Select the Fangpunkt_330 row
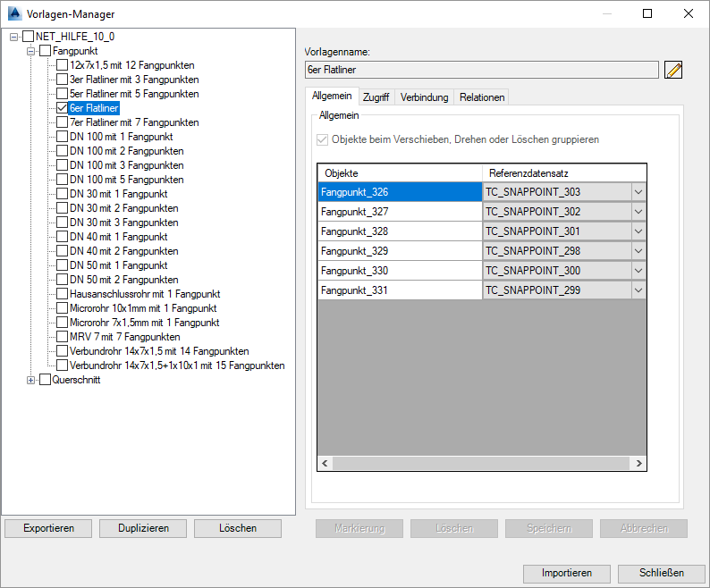This screenshot has height=588, width=710. (x=401, y=271)
